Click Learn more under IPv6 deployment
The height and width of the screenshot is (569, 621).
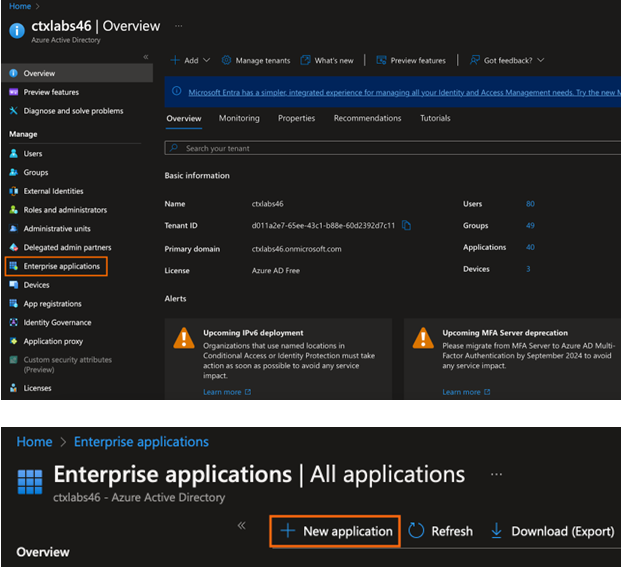222,392
